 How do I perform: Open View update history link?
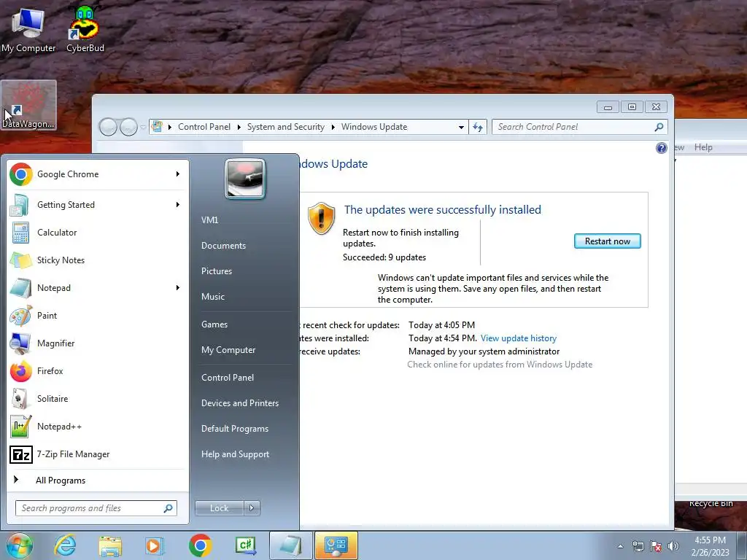tap(519, 338)
